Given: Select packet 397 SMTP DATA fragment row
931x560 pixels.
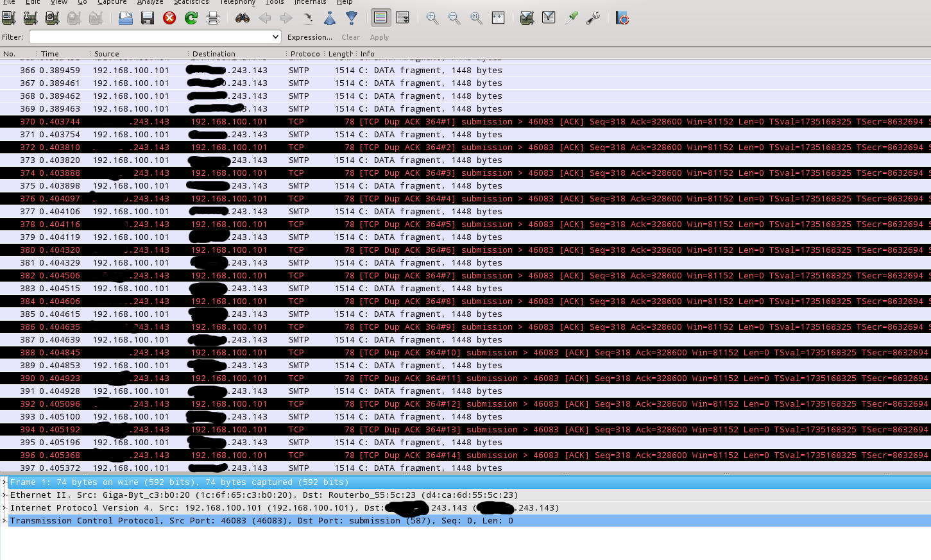Looking at the screenshot, I should pos(465,468).
